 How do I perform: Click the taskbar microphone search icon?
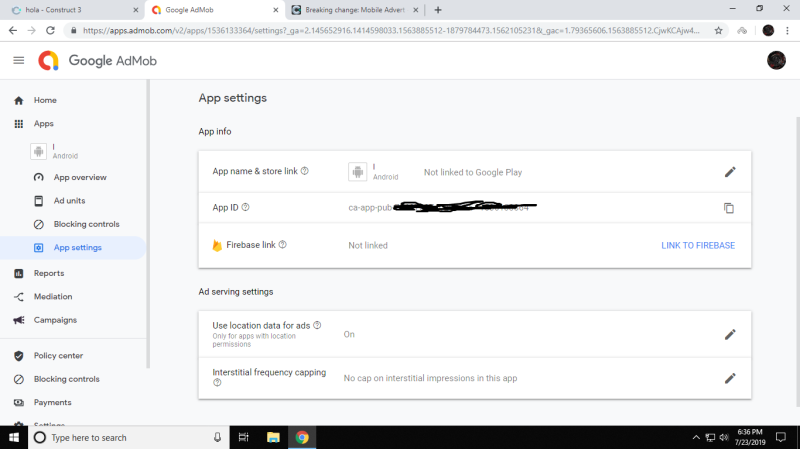217,437
